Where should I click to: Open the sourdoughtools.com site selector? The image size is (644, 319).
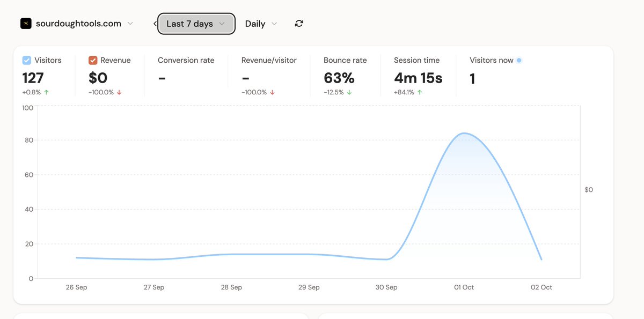click(77, 24)
